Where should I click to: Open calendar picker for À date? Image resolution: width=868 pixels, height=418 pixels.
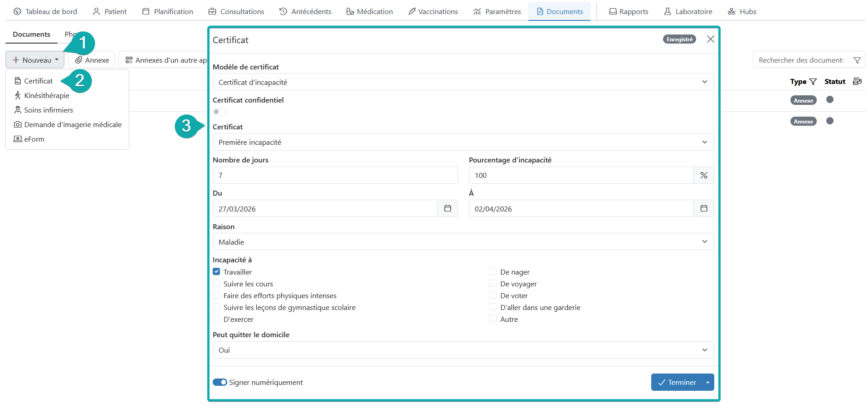click(704, 208)
